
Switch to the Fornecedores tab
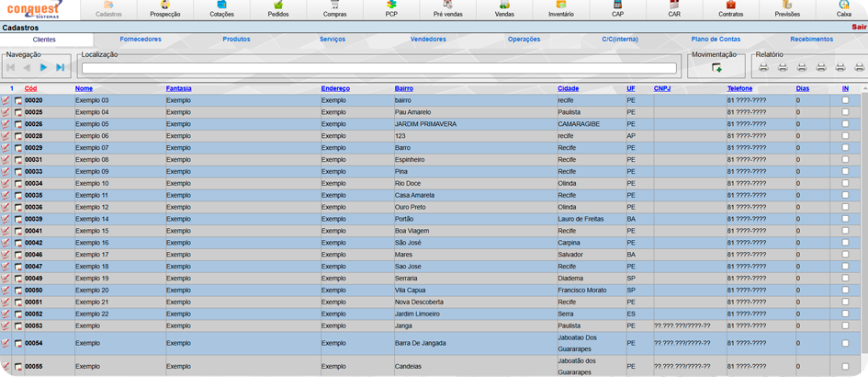coord(141,40)
